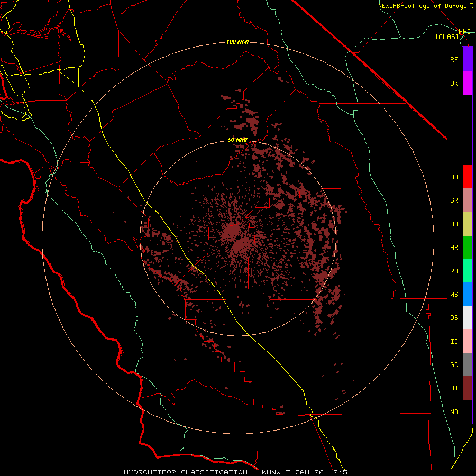Click the RF legend label

(x=454, y=59)
